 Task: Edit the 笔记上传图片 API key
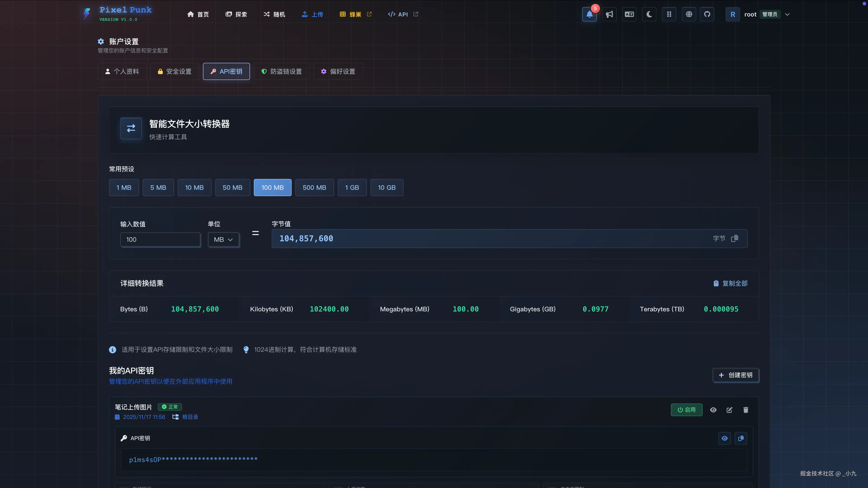pyautogui.click(x=729, y=410)
